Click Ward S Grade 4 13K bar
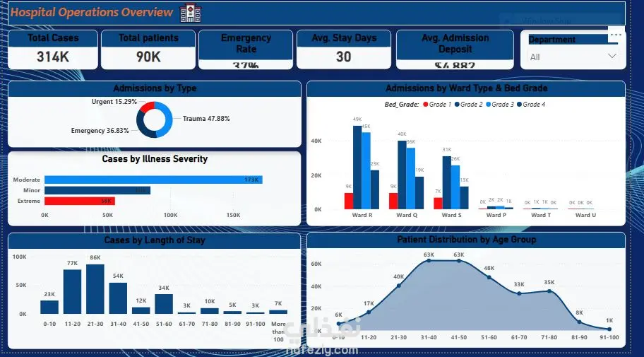Viewport: 644px width, 357px height. pos(464,198)
